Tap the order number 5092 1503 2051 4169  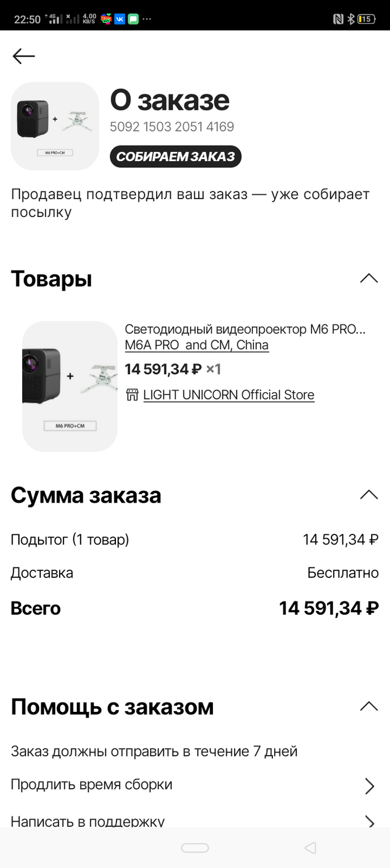172,127
